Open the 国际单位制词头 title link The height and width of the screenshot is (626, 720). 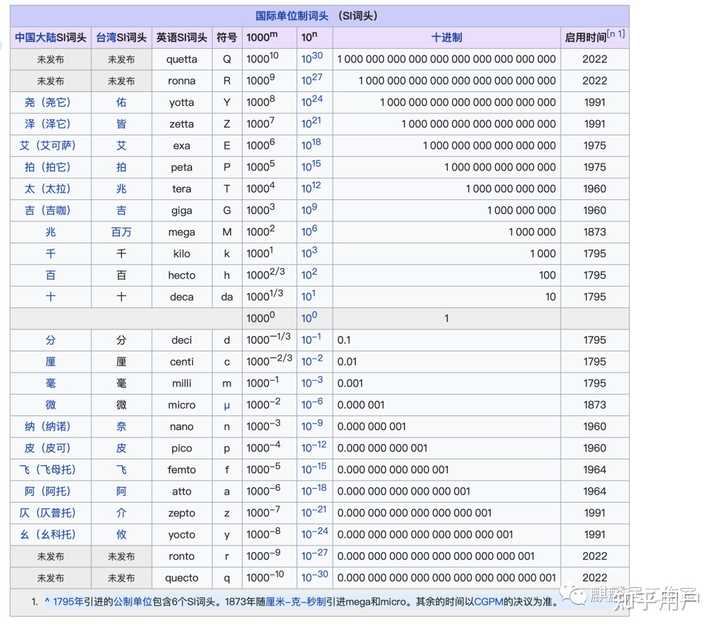292,16
